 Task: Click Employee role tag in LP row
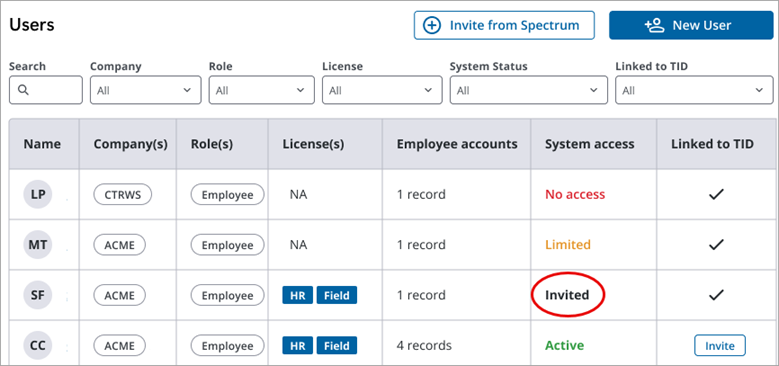coord(228,195)
